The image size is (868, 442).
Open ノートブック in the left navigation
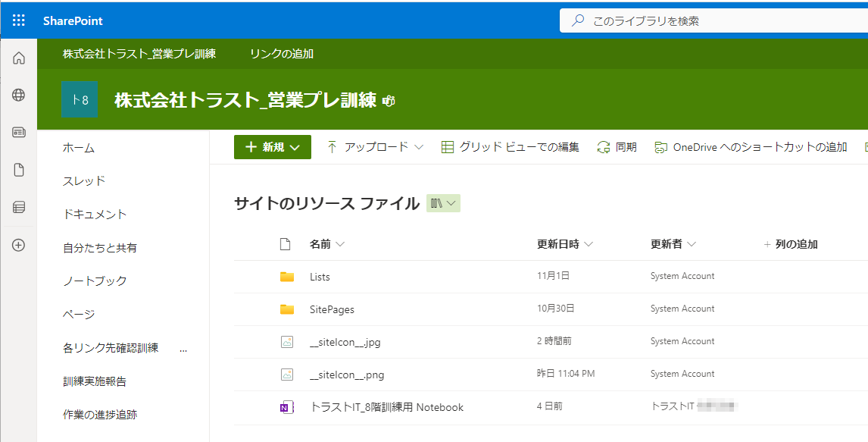tap(95, 281)
